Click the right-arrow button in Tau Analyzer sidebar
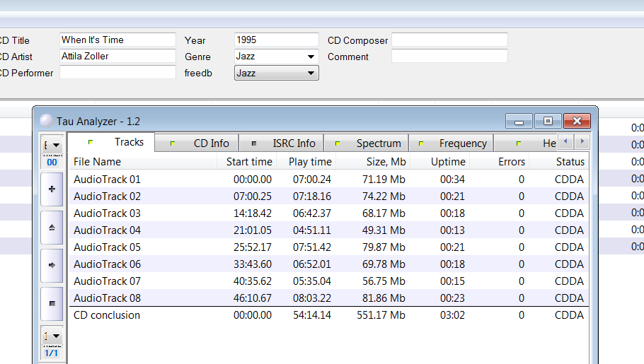The height and width of the screenshot is (364, 644). point(52,265)
